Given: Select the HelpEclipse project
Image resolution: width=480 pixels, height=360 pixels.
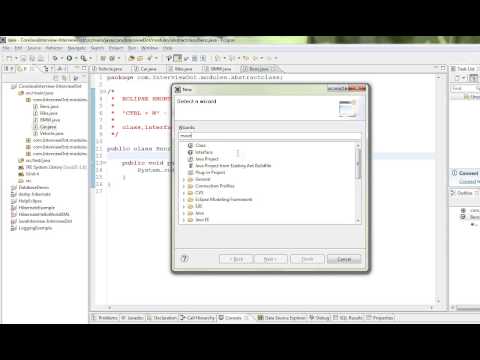Looking at the screenshot, I should coord(30,201).
